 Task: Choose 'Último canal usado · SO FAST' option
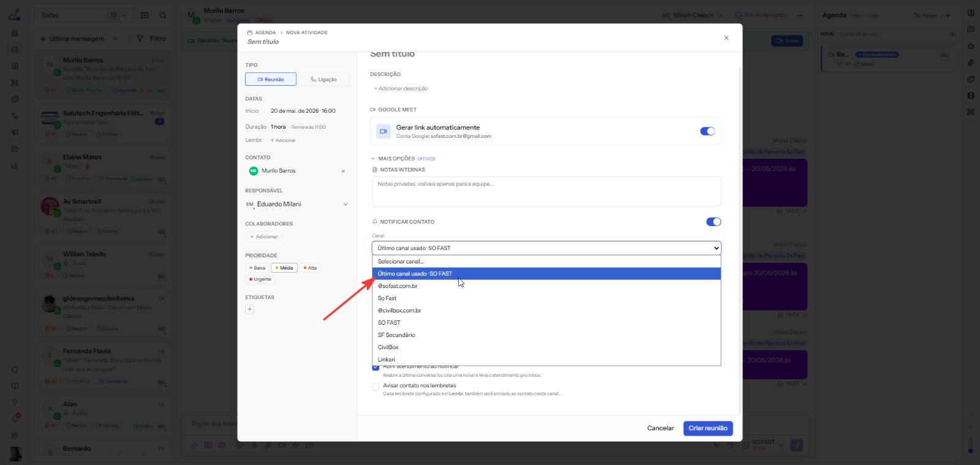pyautogui.click(x=546, y=274)
